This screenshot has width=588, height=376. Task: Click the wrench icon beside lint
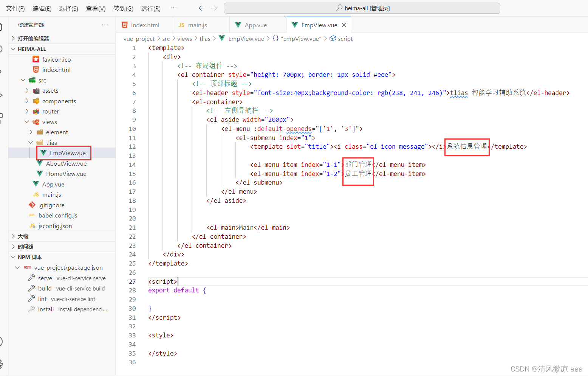pyautogui.click(x=32, y=298)
